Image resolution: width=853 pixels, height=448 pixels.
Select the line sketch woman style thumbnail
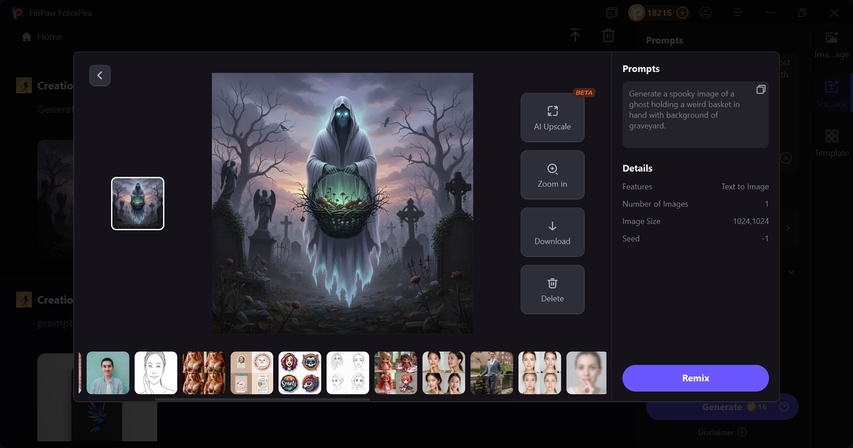(156, 372)
